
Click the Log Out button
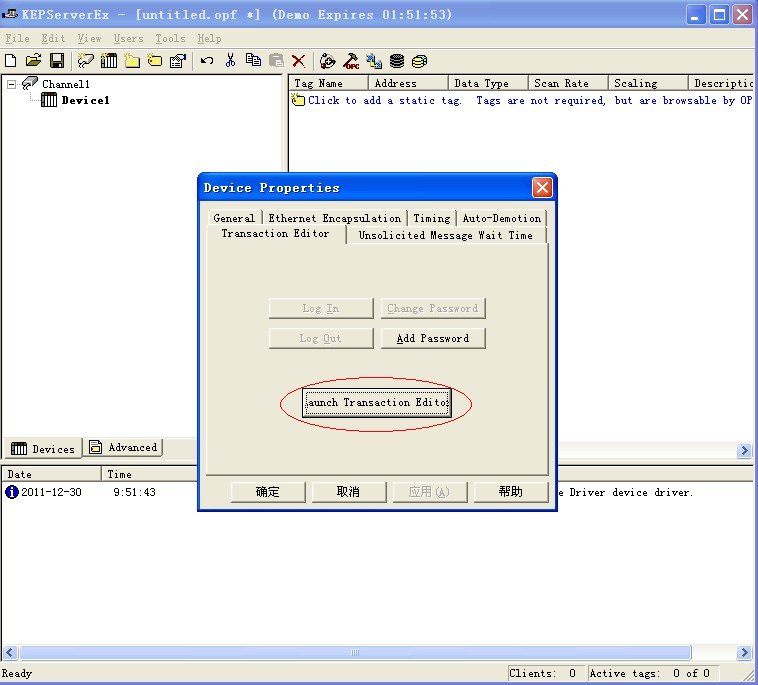pyautogui.click(x=321, y=338)
